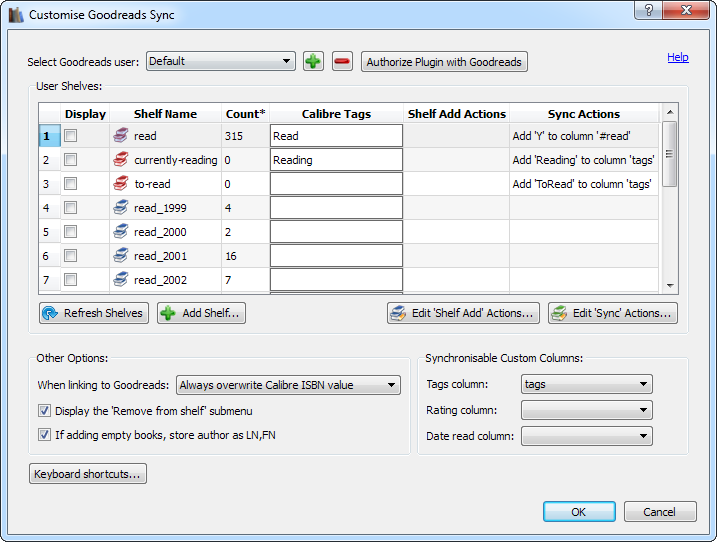This screenshot has width=717, height=542.
Task: Click the Calibre Tags column header
Action: coord(337,114)
